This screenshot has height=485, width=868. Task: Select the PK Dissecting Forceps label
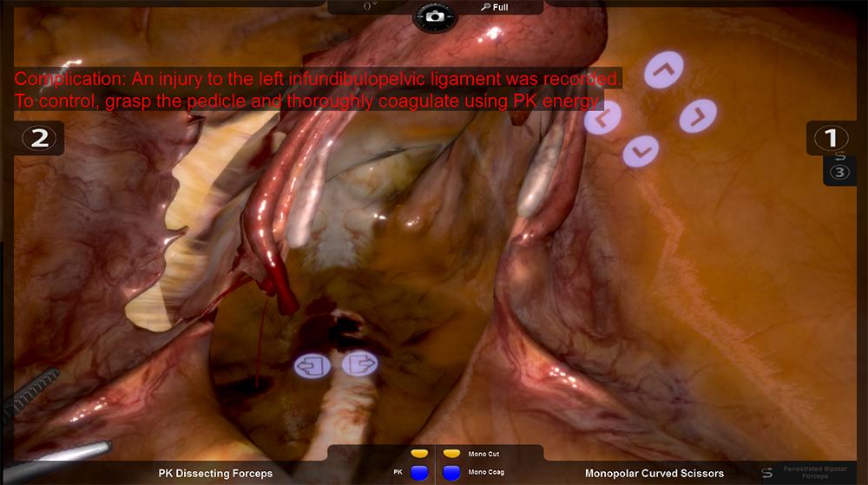tap(215, 474)
